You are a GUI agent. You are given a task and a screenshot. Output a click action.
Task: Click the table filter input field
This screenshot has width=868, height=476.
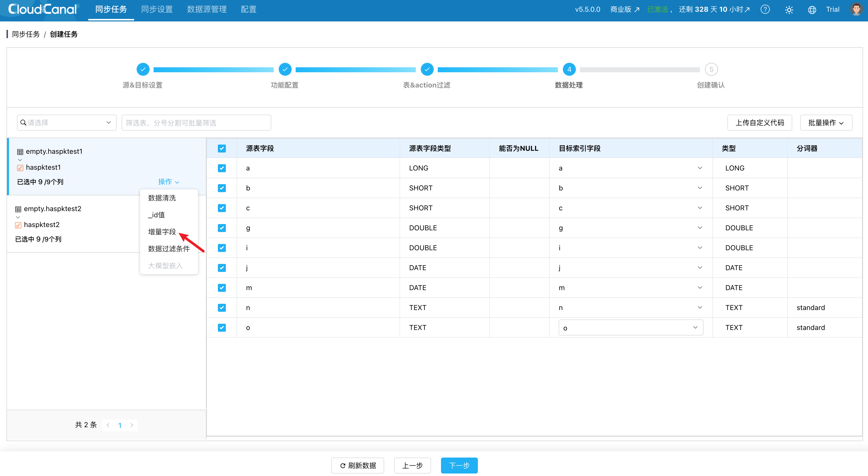click(x=196, y=123)
